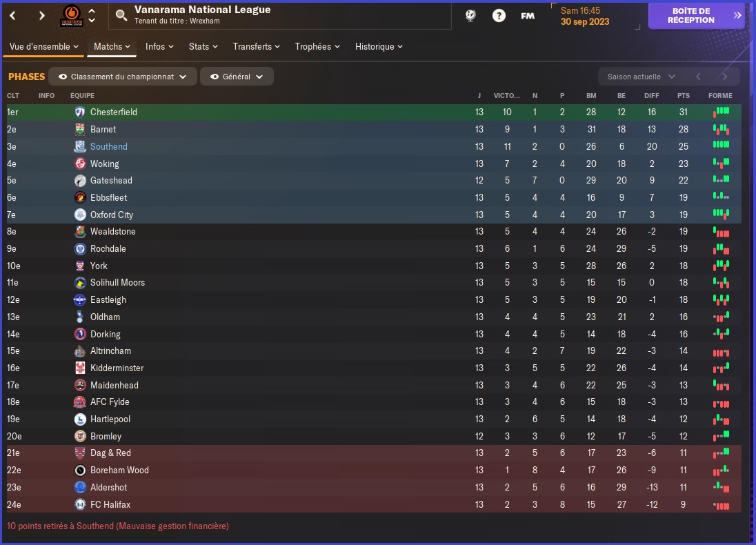Screen dimensions: 756x545
Task: Toggle eye icon beside Classement du championnat
Action: coord(63,77)
